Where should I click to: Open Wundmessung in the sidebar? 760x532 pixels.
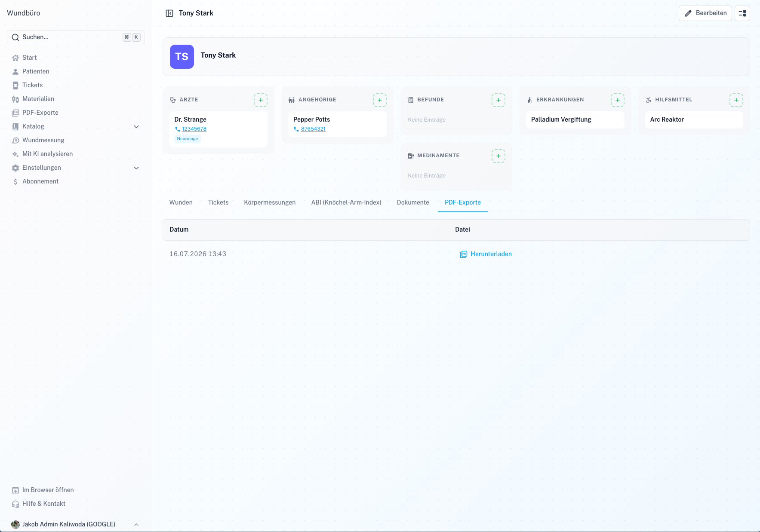click(43, 140)
